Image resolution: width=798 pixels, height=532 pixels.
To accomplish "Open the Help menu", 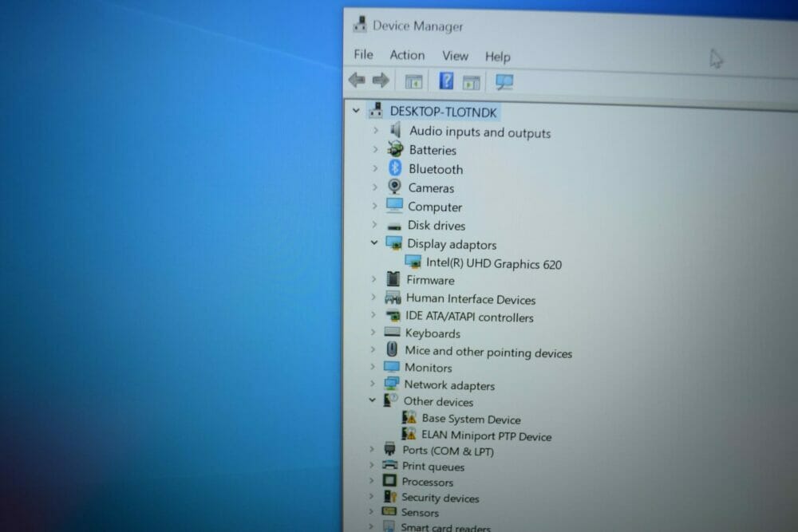I will tap(498, 57).
